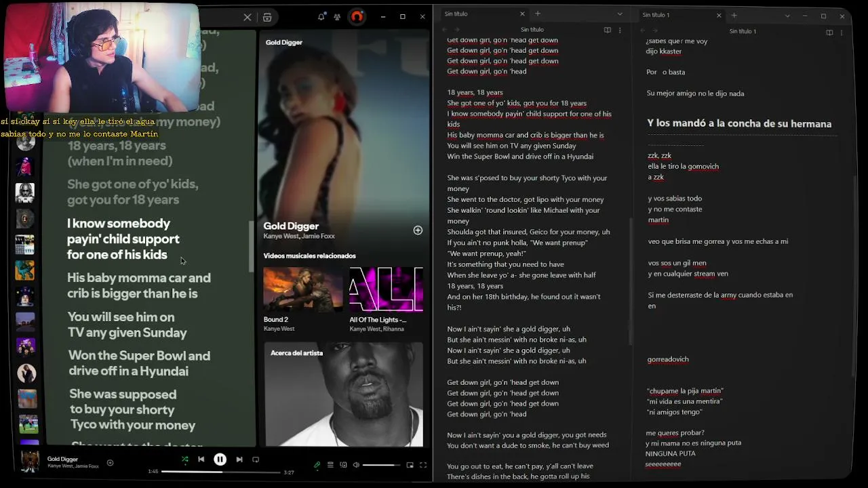Toggle reading view in right notepad
868x488 pixels.
coord(829,32)
